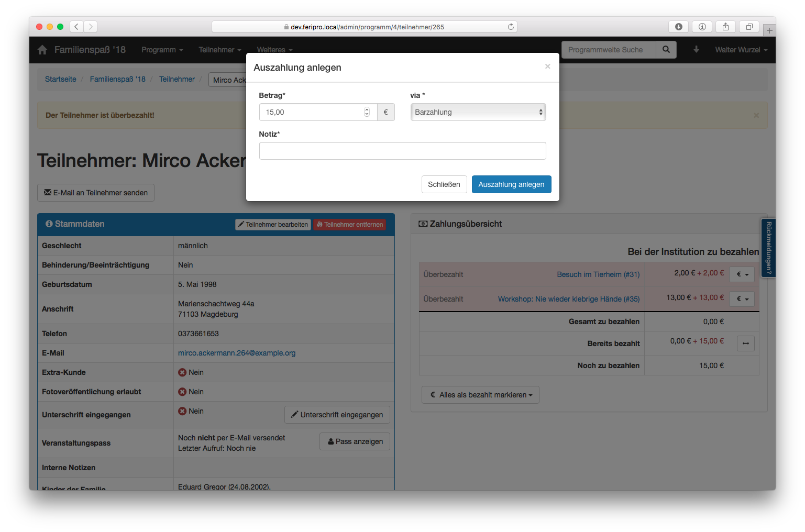Viewport: 805px width, 532px height.
Task: Focus the Notiz text field
Action: click(402, 151)
